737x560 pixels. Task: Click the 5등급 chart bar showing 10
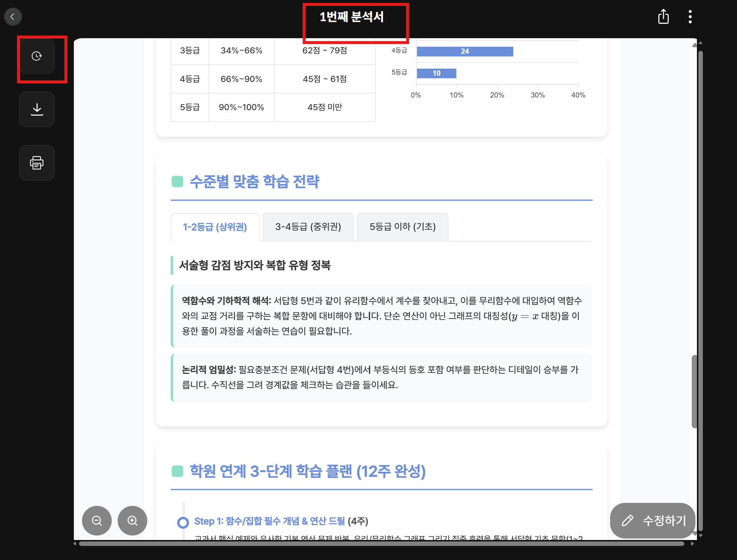click(436, 73)
